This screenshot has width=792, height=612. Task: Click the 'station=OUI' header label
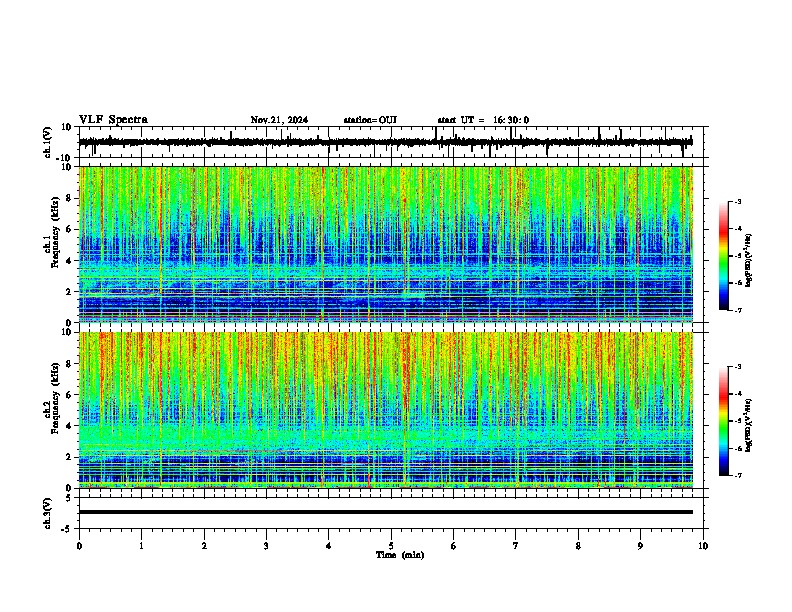[370, 120]
